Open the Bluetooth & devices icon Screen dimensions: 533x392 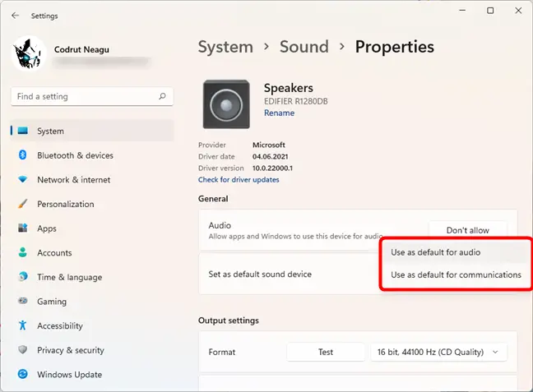(23, 155)
